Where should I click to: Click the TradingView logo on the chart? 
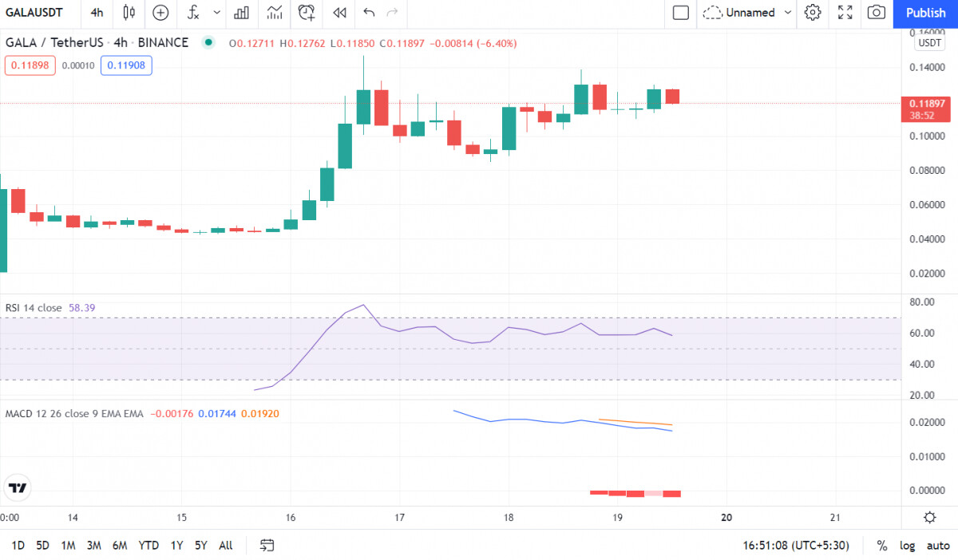(17, 487)
